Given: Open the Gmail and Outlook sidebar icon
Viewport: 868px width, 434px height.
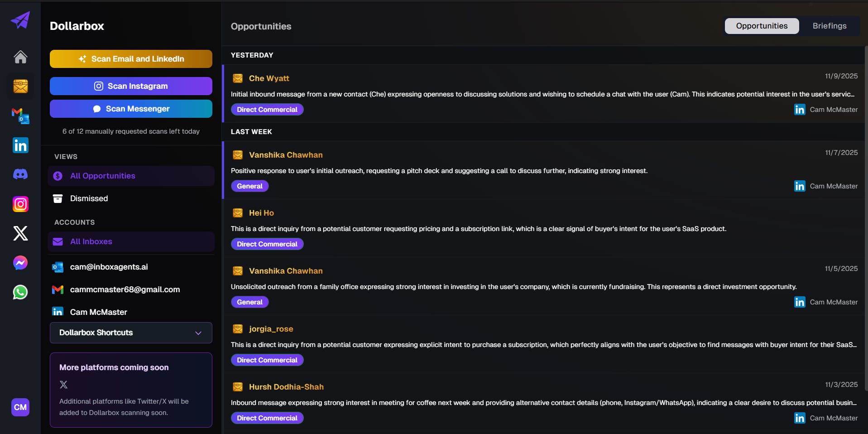Looking at the screenshot, I should click(20, 116).
